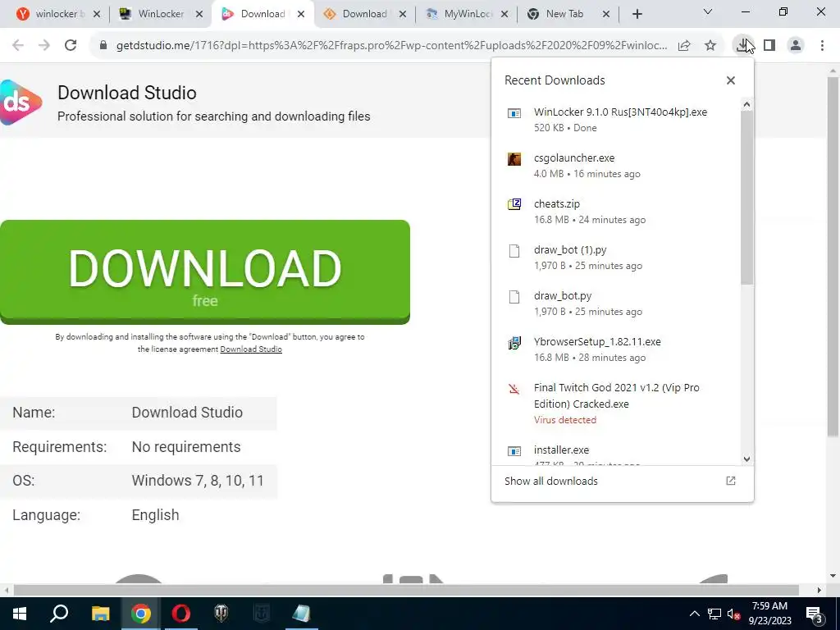Open a new browser tab with plus
Screen dimensions: 840x630
point(637,14)
